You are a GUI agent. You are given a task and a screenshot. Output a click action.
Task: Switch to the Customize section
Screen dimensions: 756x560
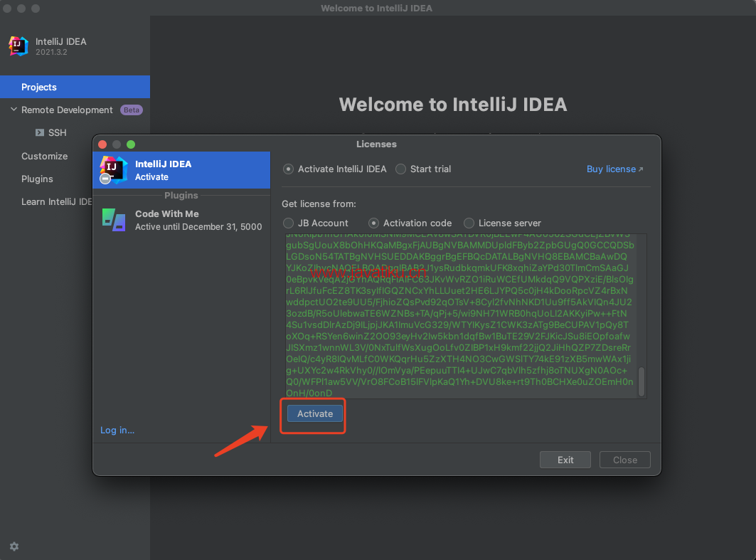pyautogui.click(x=44, y=157)
